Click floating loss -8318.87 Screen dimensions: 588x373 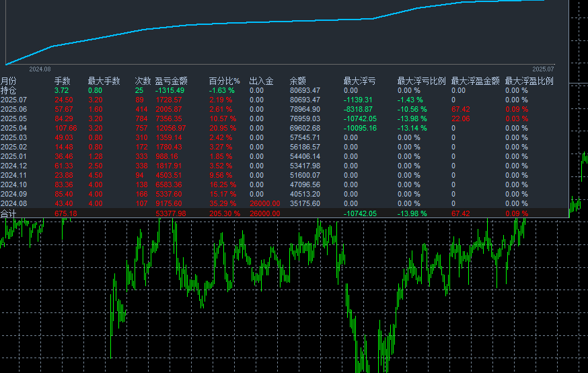point(358,110)
